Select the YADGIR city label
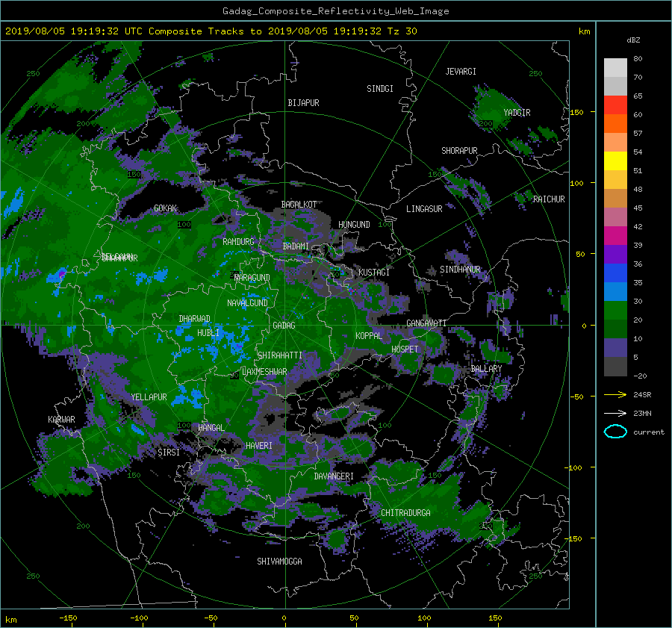Screen dimensions: 672x628 click(x=517, y=113)
